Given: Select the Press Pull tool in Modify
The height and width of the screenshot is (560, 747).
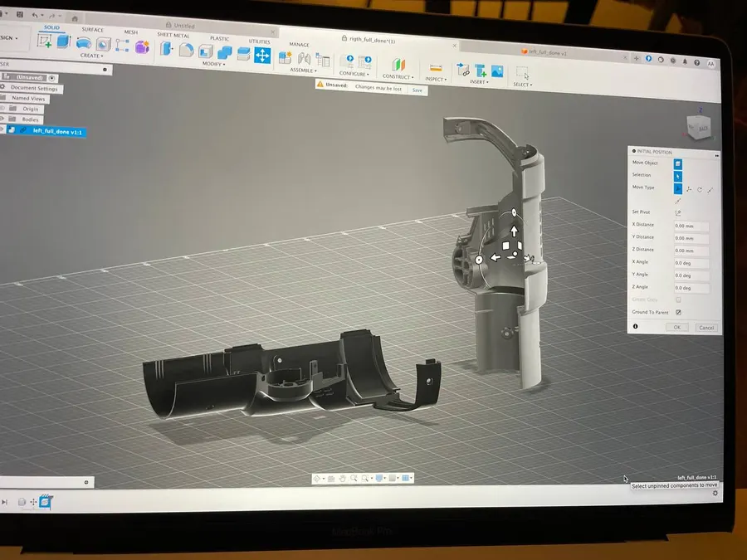Looking at the screenshot, I should click(x=166, y=48).
